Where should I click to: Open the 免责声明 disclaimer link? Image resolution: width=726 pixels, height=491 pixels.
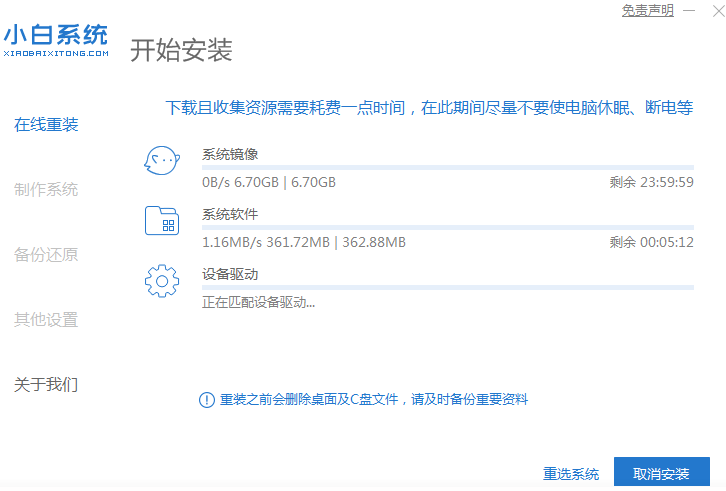pos(648,10)
